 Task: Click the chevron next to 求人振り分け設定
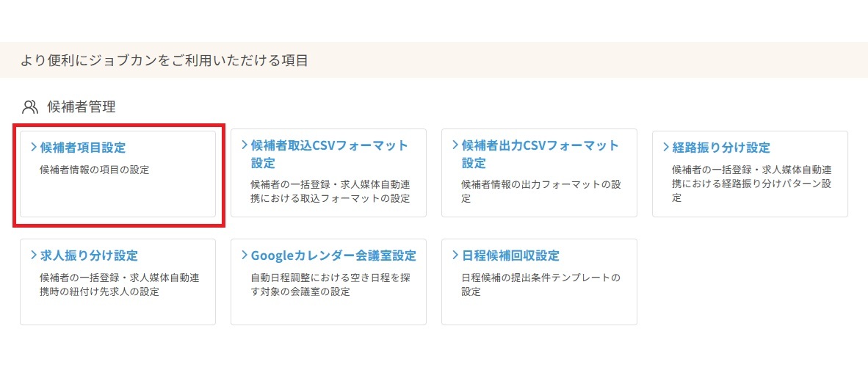pos(34,256)
